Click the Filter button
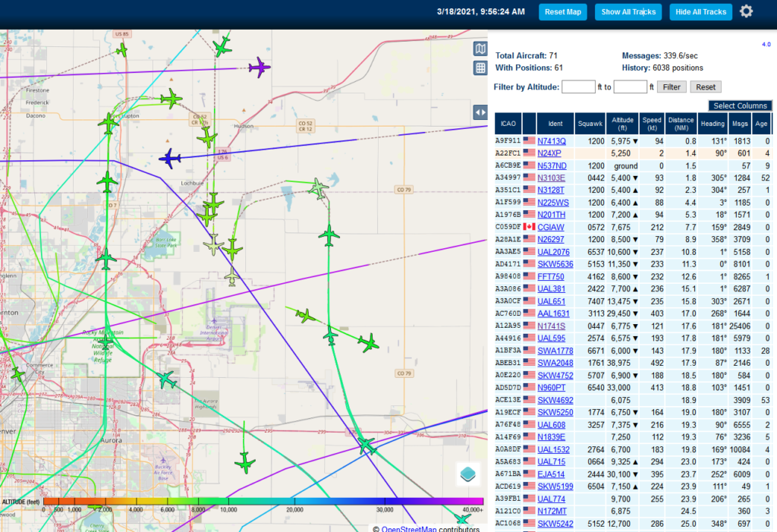Screen dimensions: 777x532 (x=672, y=87)
